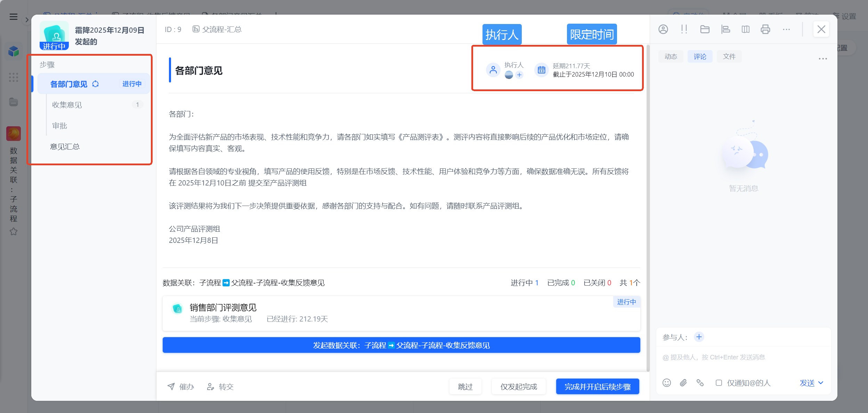Open the folder icon in dialog toolbar
Screen dimensions: 868x413
point(705,29)
